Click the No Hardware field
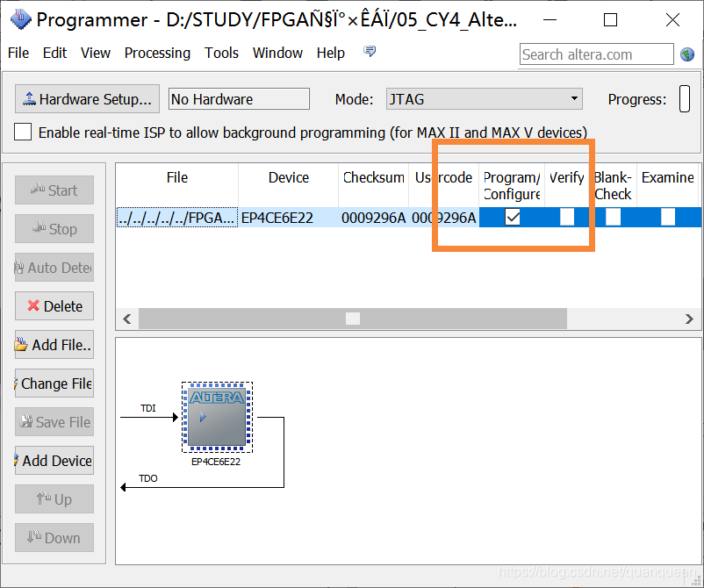This screenshot has height=588, width=704. 239,99
